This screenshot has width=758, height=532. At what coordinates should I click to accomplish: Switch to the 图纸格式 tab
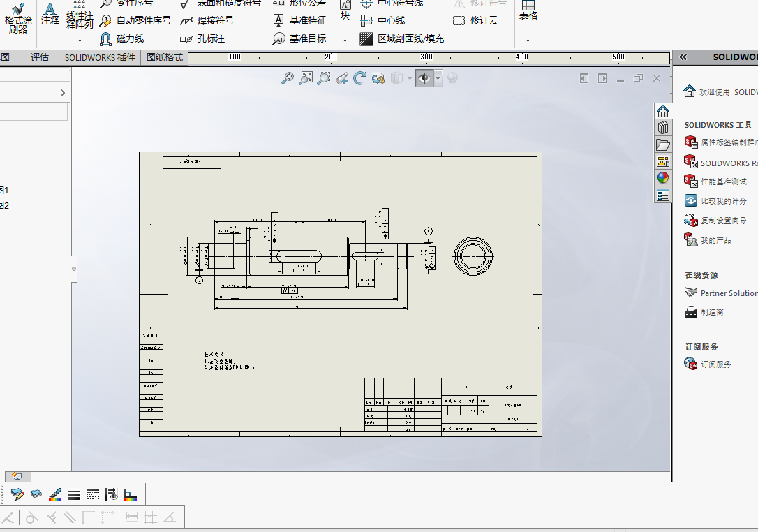[164, 57]
